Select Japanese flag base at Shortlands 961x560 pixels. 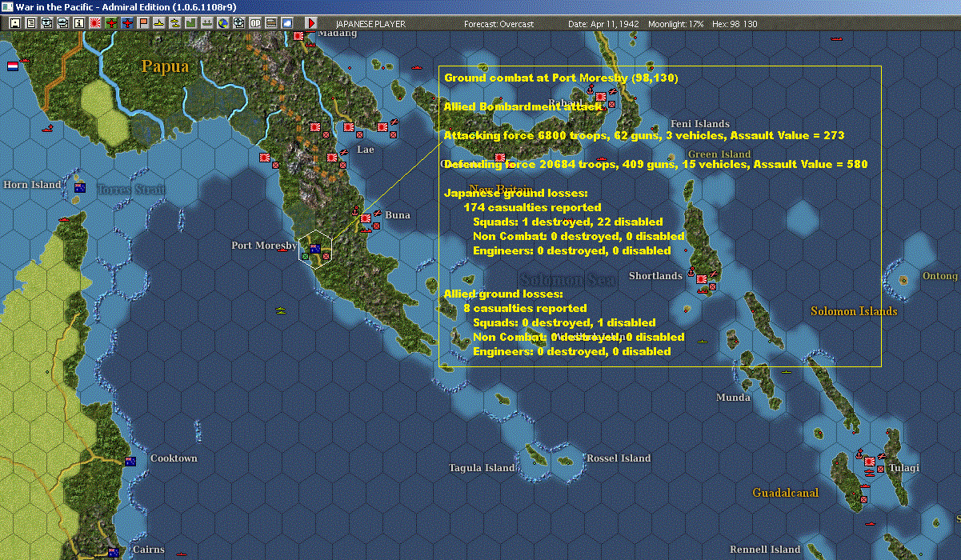coord(702,279)
